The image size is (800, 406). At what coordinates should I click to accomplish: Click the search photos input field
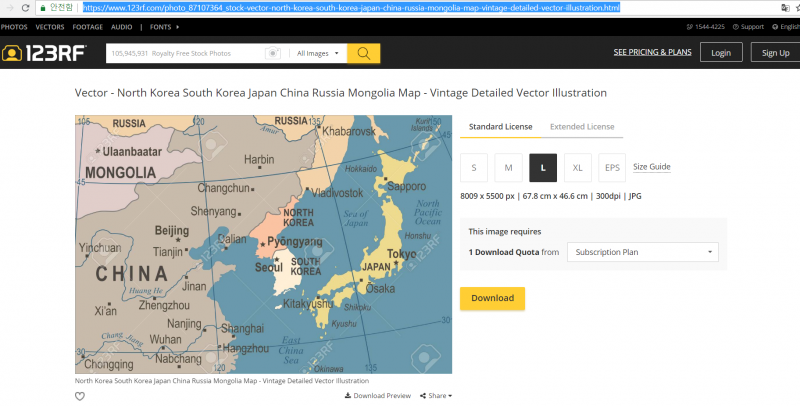pos(185,53)
